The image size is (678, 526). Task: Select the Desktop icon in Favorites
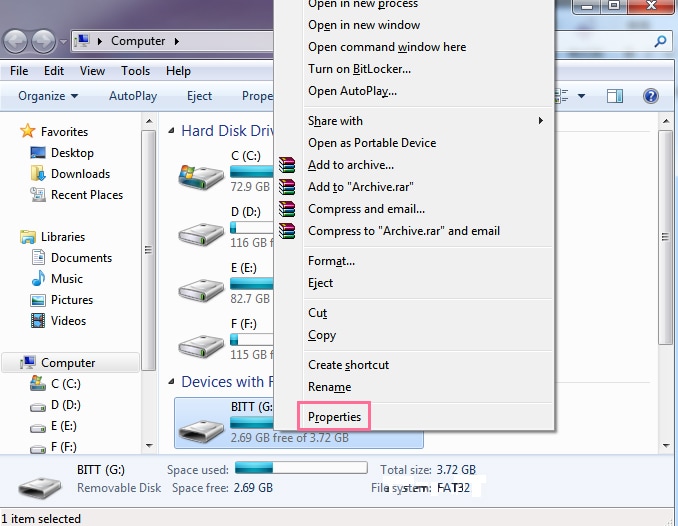(38, 153)
